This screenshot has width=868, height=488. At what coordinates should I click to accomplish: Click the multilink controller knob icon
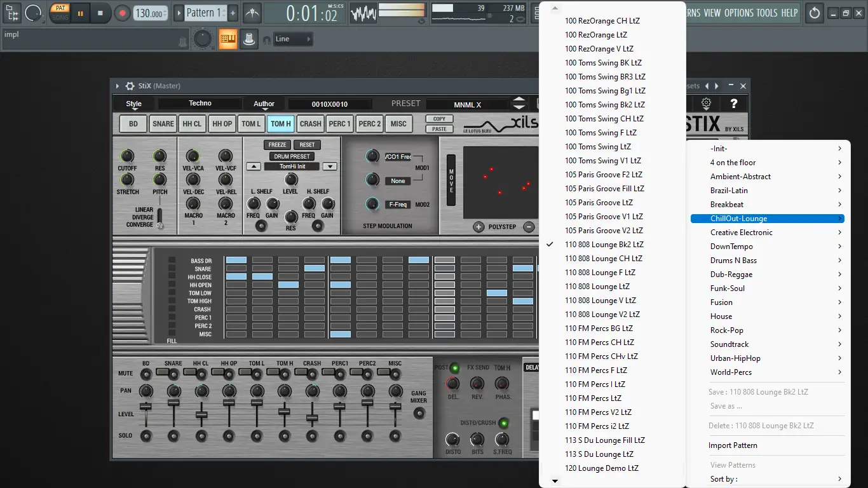point(250,39)
